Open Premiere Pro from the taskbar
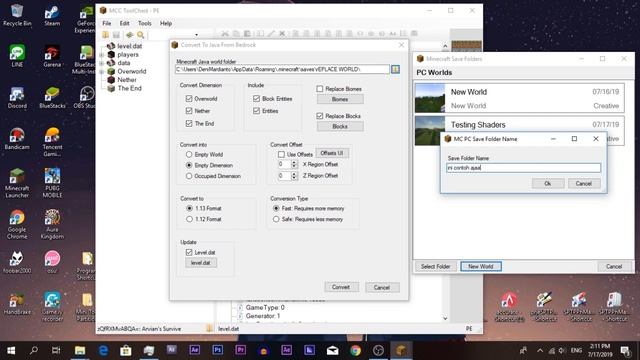Viewport: 640px width, 360px height. tap(240, 351)
